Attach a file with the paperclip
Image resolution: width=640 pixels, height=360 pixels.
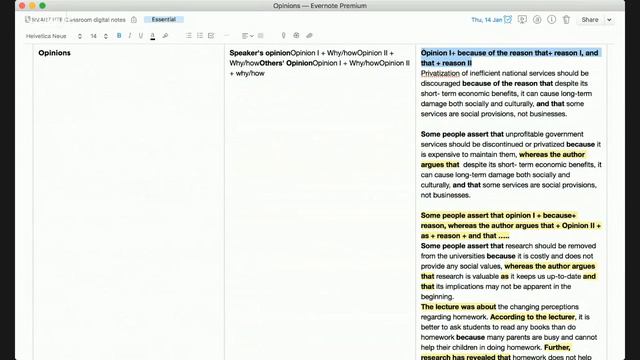coord(309,36)
